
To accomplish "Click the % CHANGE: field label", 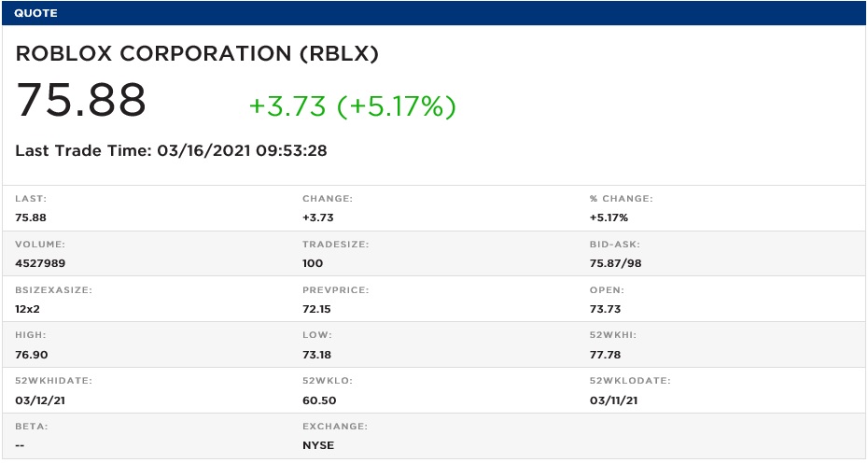I will (621, 198).
